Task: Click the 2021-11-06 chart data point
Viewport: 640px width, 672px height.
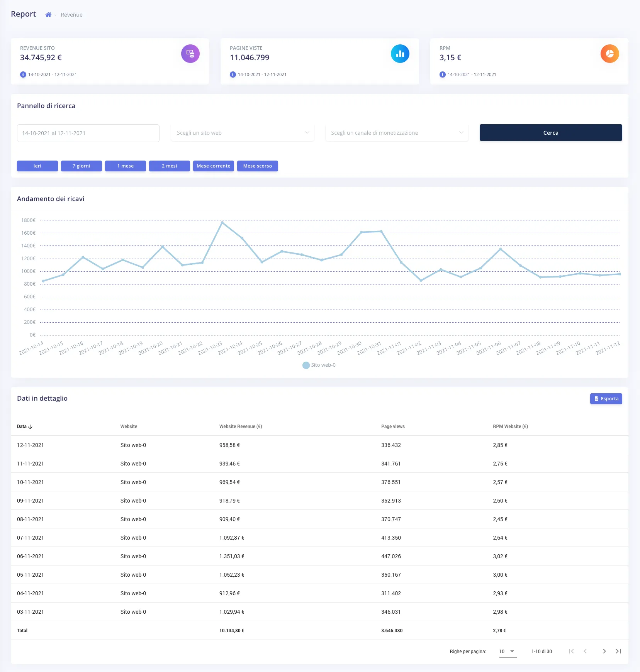Action: click(501, 249)
